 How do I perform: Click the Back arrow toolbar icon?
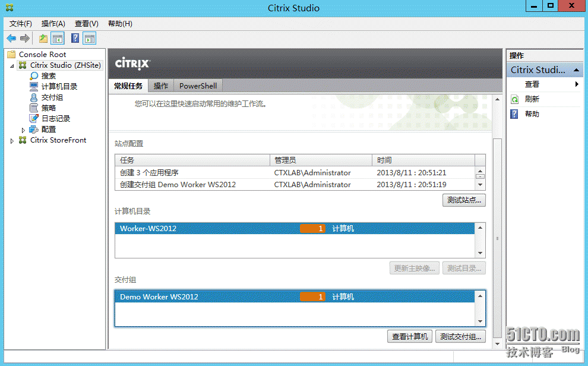tap(11, 38)
